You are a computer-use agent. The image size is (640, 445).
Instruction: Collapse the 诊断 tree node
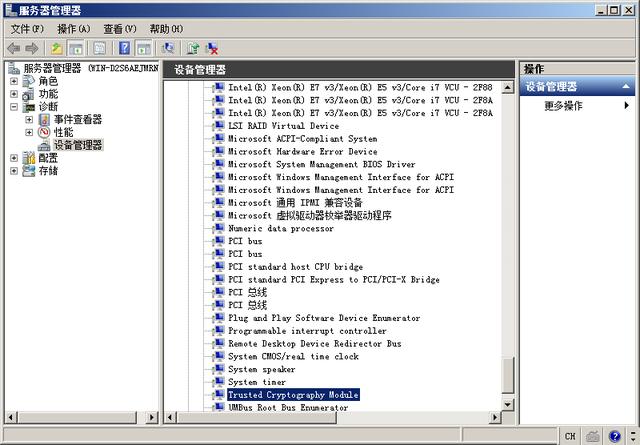tap(14, 107)
